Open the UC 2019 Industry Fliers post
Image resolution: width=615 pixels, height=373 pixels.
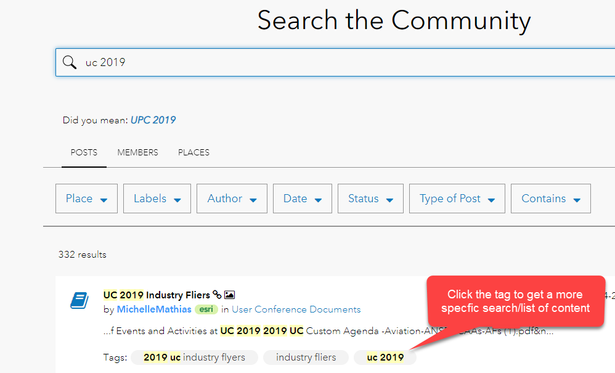pos(157,295)
